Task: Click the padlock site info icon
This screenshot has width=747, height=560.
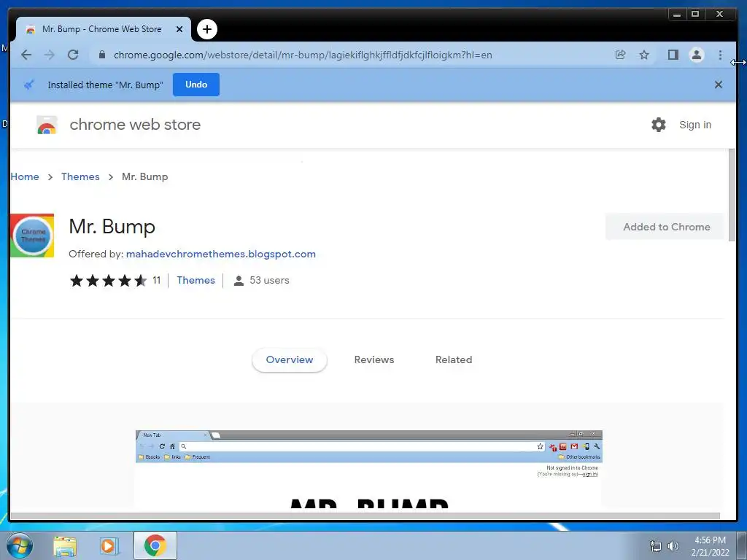Action: click(x=102, y=55)
